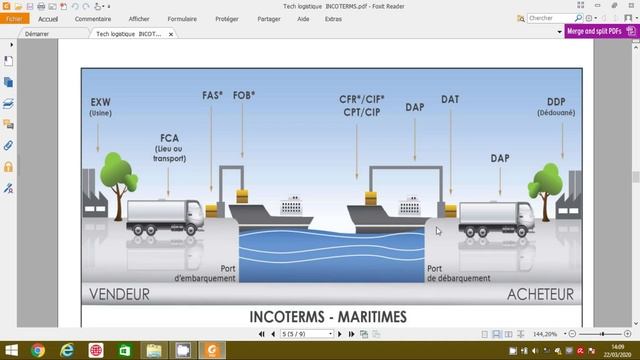The height and width of the screenshot is (360, 640).
Task: Toggle continuous facing scroll mode
Action: 520,334
